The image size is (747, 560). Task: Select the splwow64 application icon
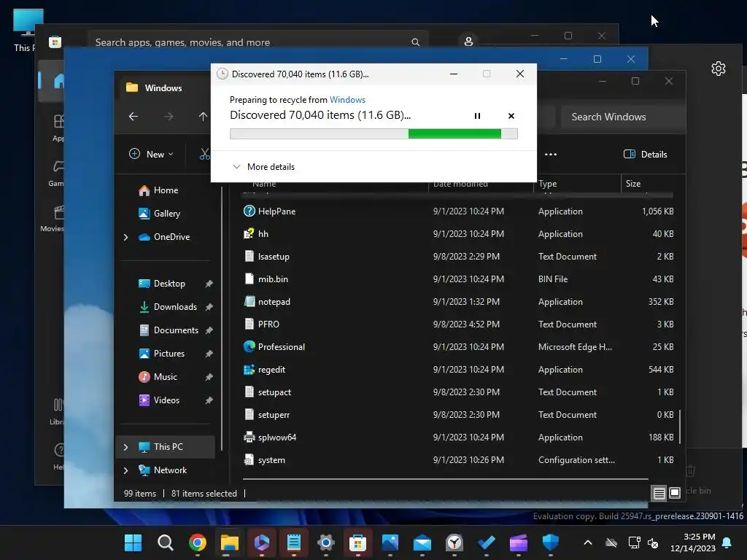[x=249, y=437]
